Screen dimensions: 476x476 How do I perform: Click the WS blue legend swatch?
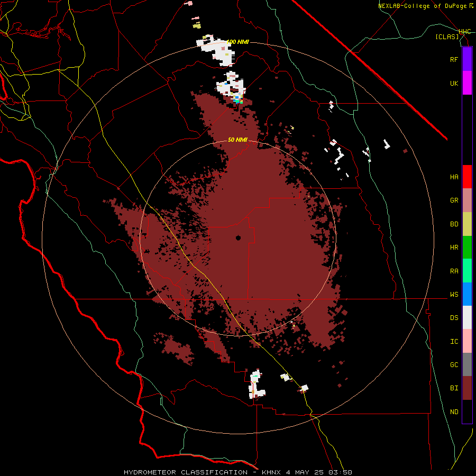(x=467, y=294)
